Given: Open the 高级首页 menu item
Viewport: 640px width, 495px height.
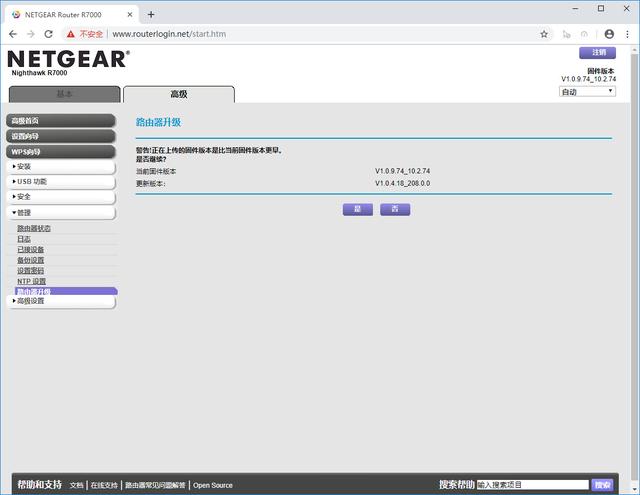Looking at the screenshot, I should 61,121.
